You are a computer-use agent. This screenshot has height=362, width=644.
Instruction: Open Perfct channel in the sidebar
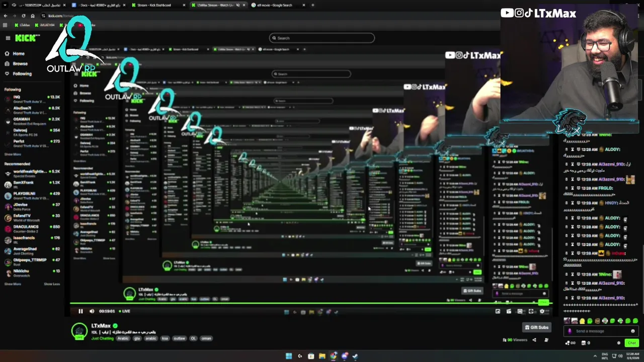[x=32, y=143]
